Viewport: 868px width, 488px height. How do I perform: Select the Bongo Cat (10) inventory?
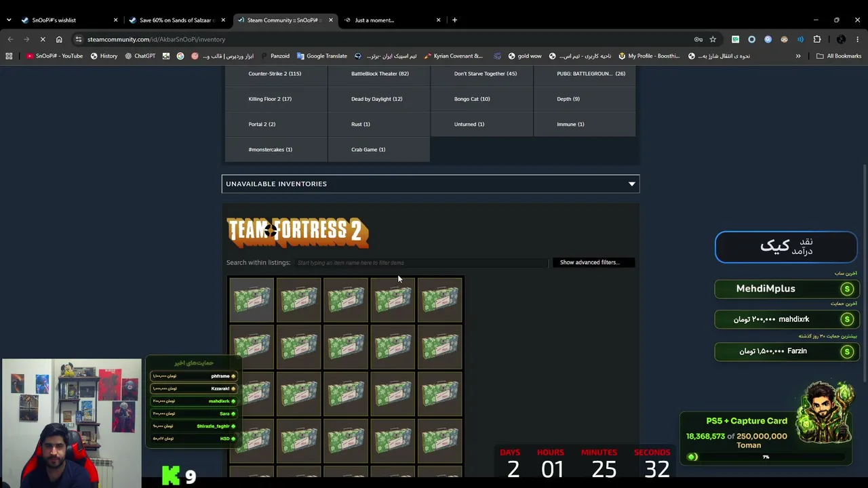click(482, 99)
